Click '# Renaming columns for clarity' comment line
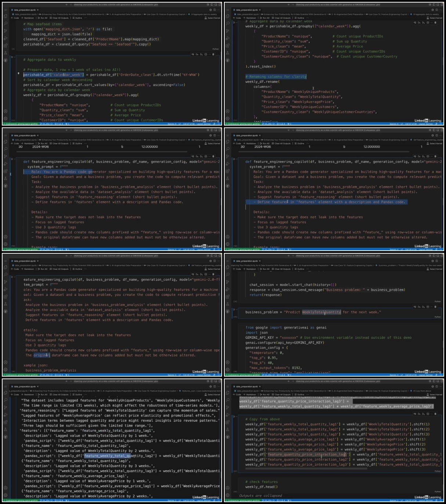The image size is (446, 504). [x=276, y=76]
